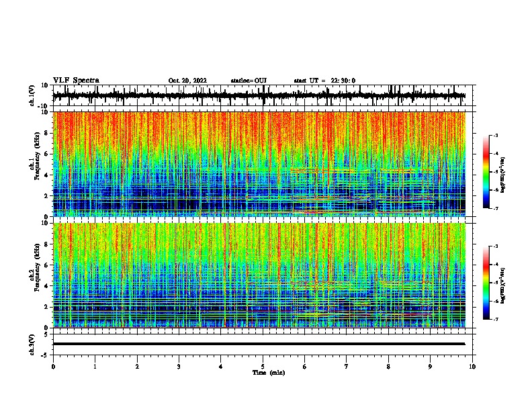Click the "-7" label on ch.2 color bar
The image size is (532, 411).
click(496, 319)
